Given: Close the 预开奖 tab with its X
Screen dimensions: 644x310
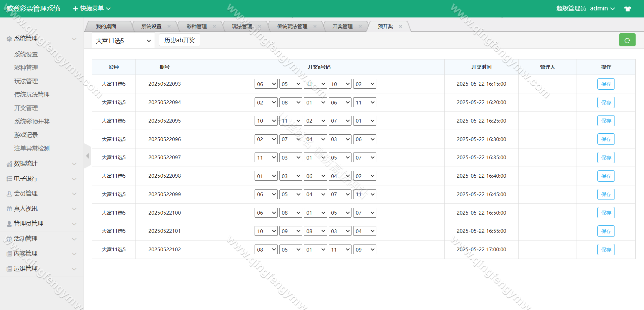Looking at the screenshot, I should (400, 27).
